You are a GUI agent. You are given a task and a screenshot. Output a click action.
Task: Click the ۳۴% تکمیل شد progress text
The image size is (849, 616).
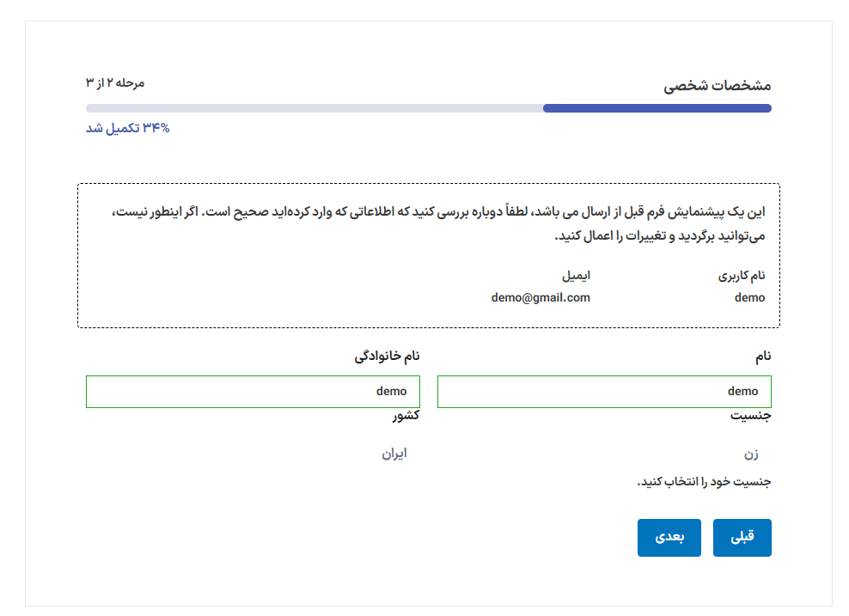click(x=128, y=128)
